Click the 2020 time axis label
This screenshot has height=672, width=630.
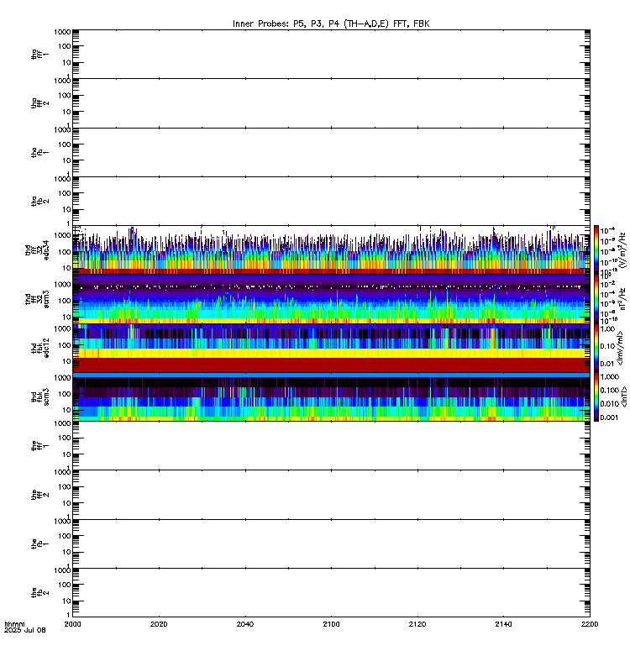point(159,624)
